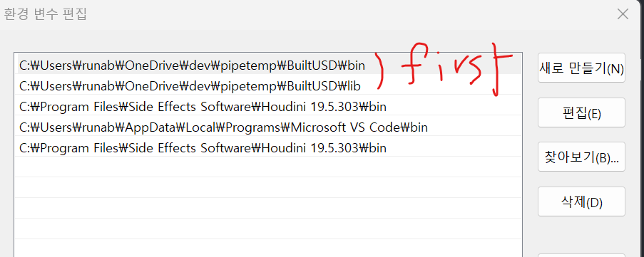Select the BuiltUSD\bin path entry
This screenshot has height=257, width=644.
pos(269,64)
